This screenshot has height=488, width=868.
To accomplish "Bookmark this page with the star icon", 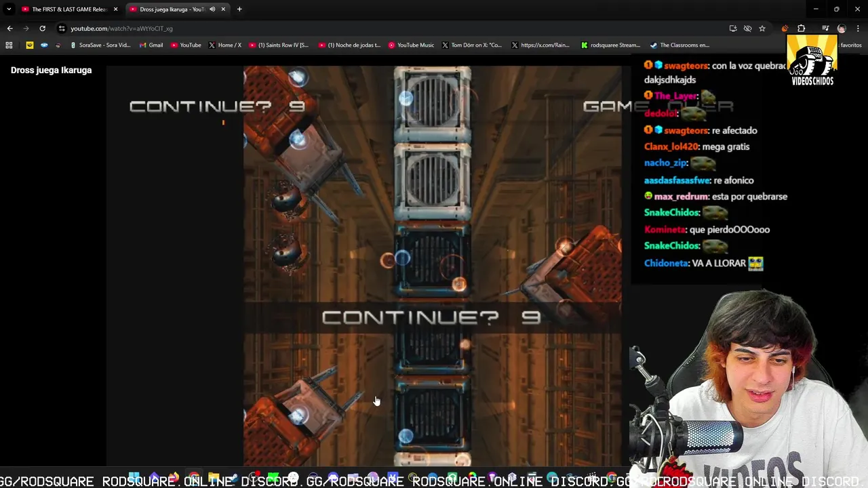I will pos(762,28).
